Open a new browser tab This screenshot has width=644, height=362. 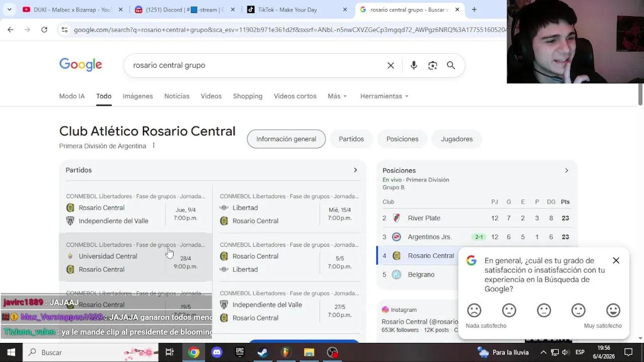[x=474, y=10]
